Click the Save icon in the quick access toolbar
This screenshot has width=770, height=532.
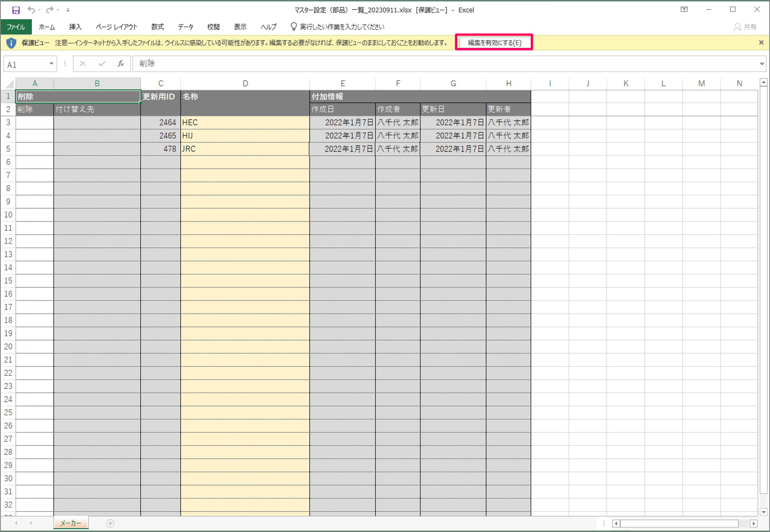[x=16, y=10]
